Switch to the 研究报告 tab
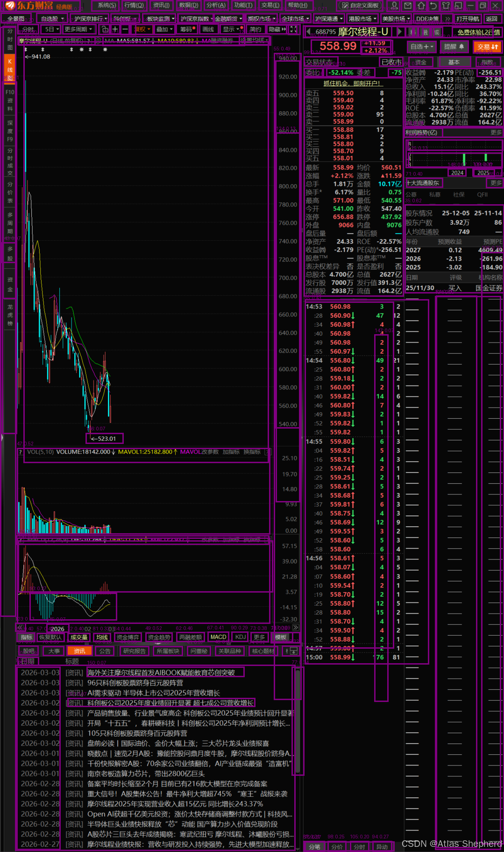This screenshot has height=852, width=504. (135, 651)
